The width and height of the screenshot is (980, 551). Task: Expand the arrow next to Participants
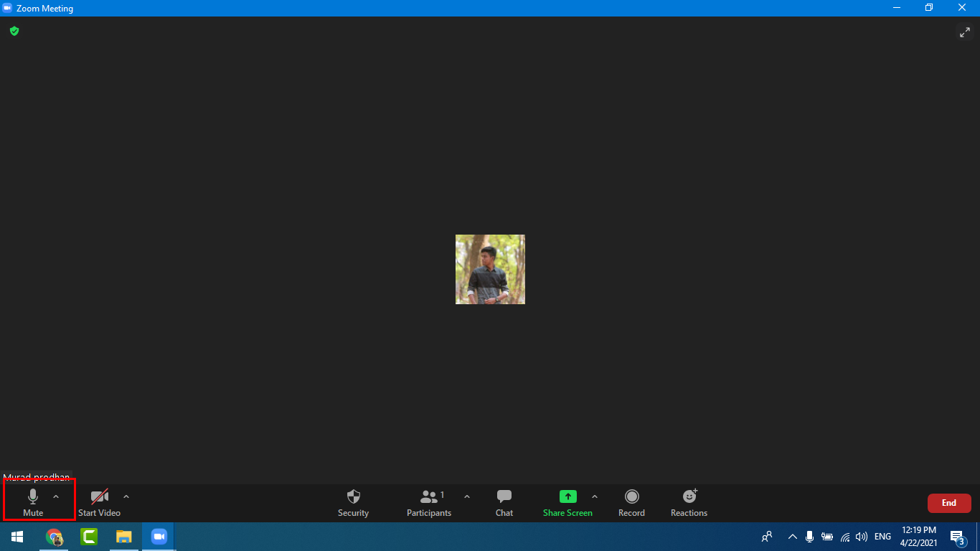pos(467,496)
